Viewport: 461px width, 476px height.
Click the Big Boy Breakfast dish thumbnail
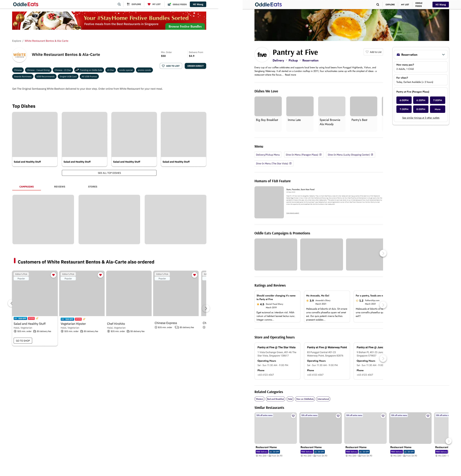(268, 106)
